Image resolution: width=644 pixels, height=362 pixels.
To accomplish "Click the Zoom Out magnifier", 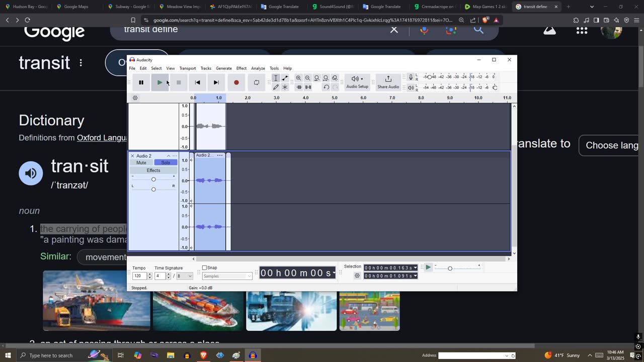I will [307, 78].
